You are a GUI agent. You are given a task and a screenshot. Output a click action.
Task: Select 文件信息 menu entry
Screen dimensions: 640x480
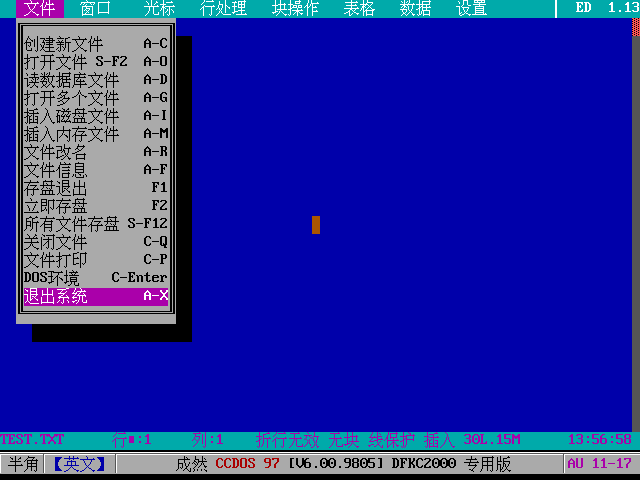click(96, 169)
